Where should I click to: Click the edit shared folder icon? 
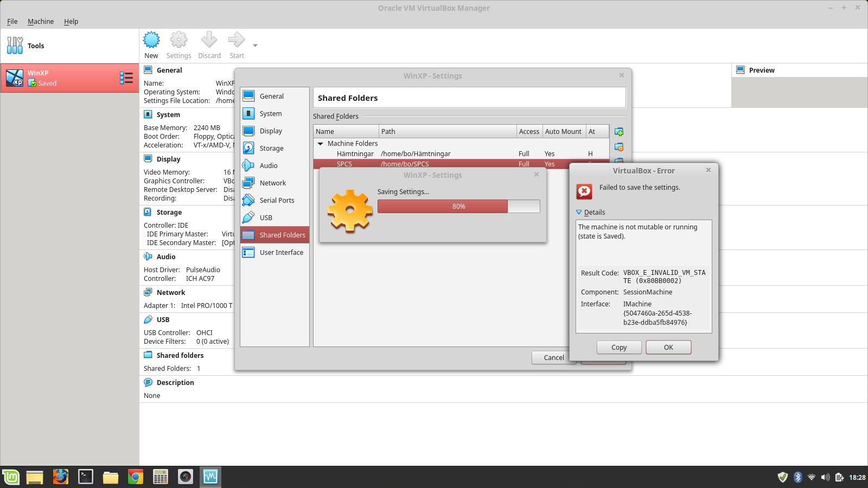pyautogui.click(x=619, y=147)
